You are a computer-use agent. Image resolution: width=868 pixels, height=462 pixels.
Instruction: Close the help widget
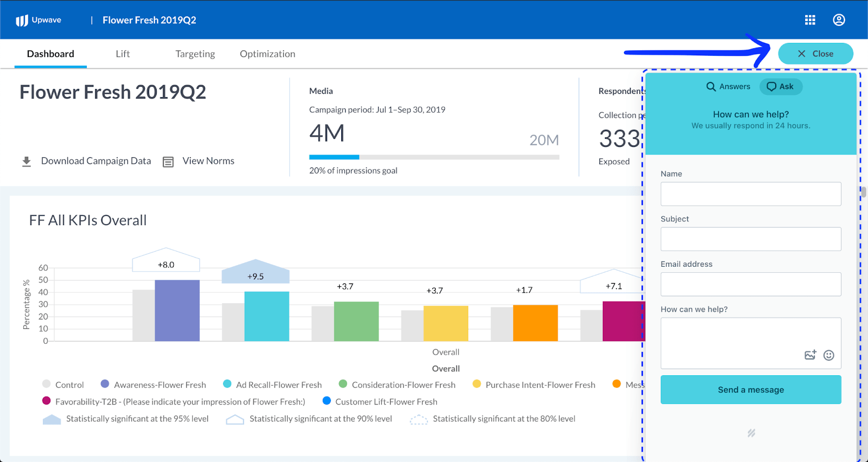[815, 54]
